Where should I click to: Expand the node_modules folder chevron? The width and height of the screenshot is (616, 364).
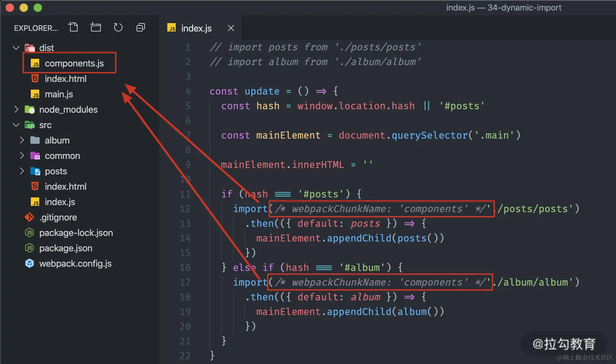point(16,109)
